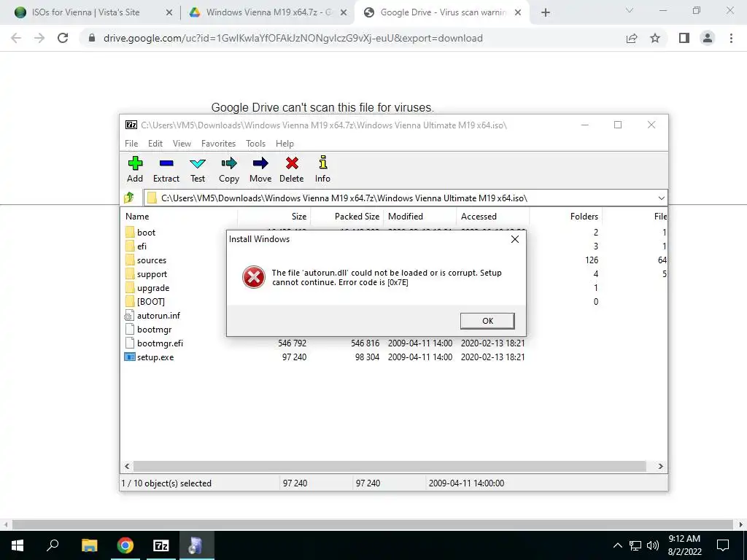Switch to Chrome on the taskbar

[x=125, y=545]
